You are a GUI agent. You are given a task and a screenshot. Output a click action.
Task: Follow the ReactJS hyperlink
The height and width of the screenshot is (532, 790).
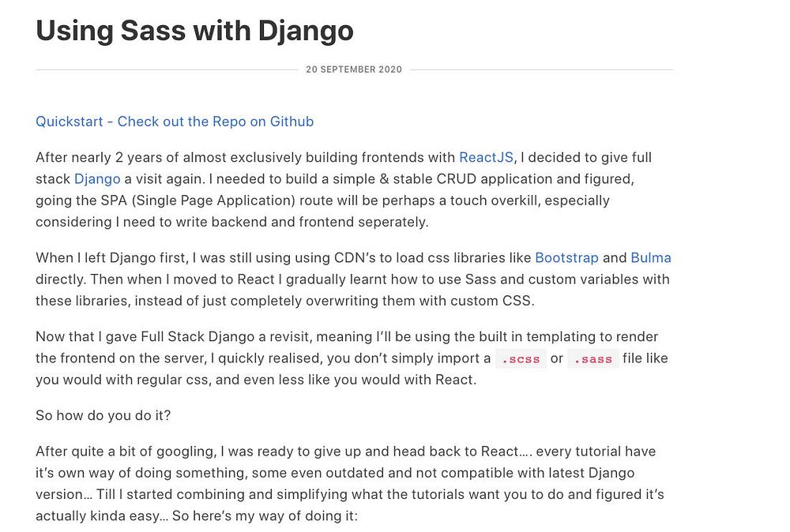click(486, 158)
